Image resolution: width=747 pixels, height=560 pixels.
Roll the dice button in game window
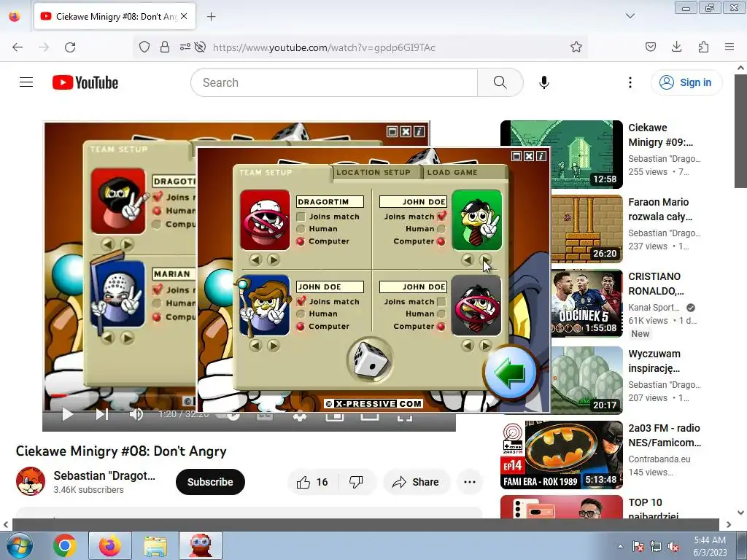370,360
